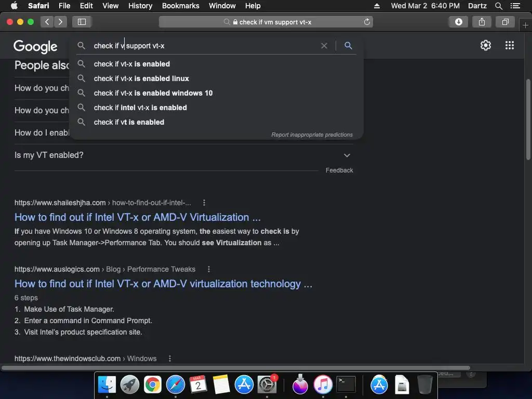Open Notes from the Dock
This screenshot has width=532, height=399.
221,385
